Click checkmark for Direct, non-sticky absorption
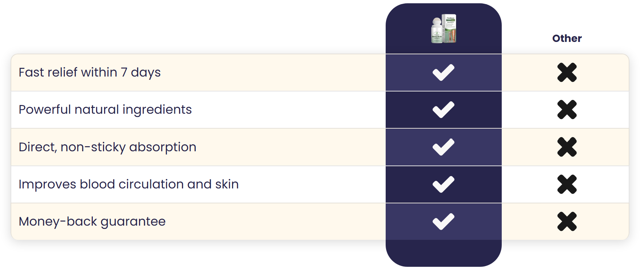The width and height of the screenshot is (644, 277). (x=444, y=147)
